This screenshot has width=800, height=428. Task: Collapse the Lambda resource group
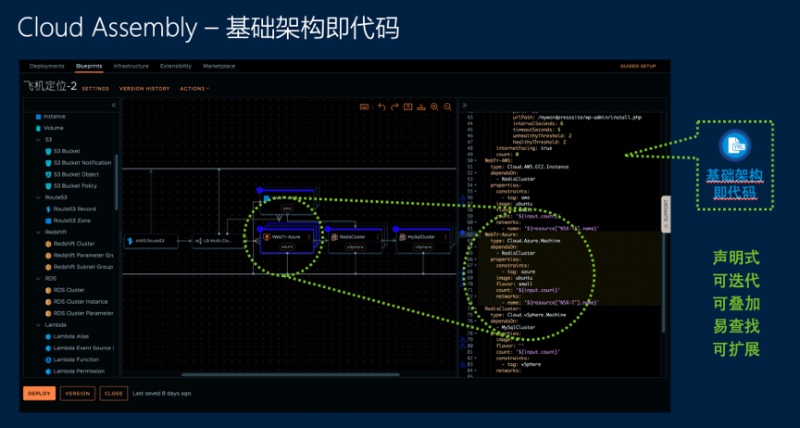(37, 325)
